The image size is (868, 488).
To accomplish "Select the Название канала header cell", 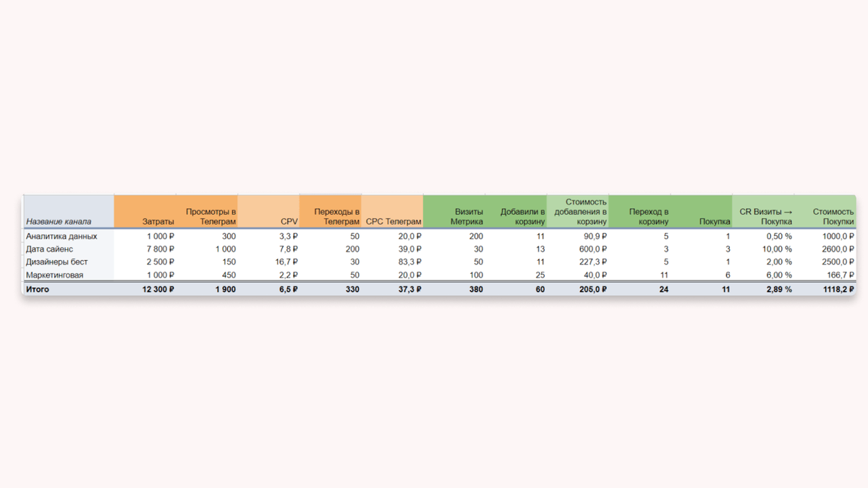I will coord(69,211).
